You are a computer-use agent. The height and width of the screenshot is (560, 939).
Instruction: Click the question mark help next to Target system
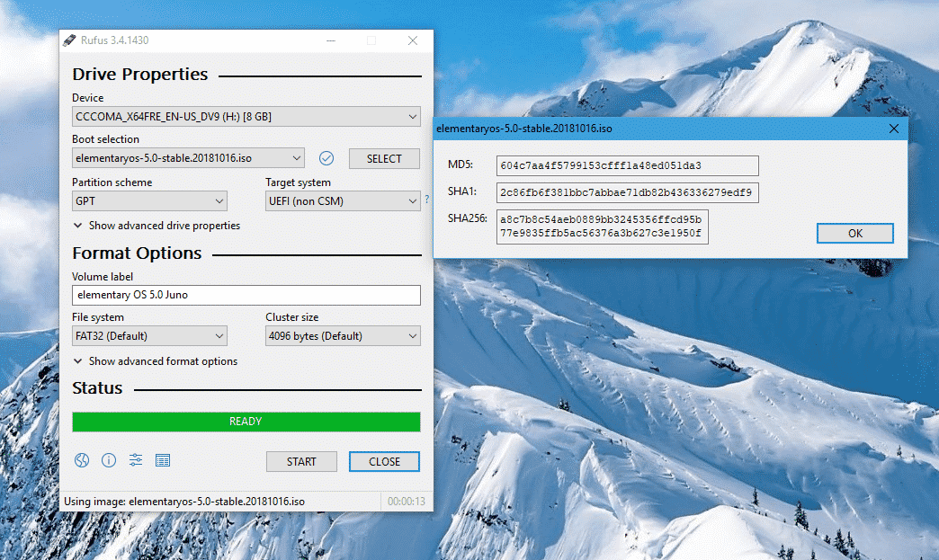coord(427,200)
